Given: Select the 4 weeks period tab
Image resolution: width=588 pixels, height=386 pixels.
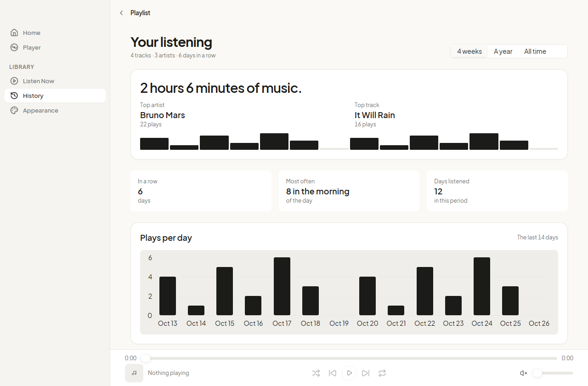Looking at the screenshot, I should pyautogui.click(x=469, y=51).
